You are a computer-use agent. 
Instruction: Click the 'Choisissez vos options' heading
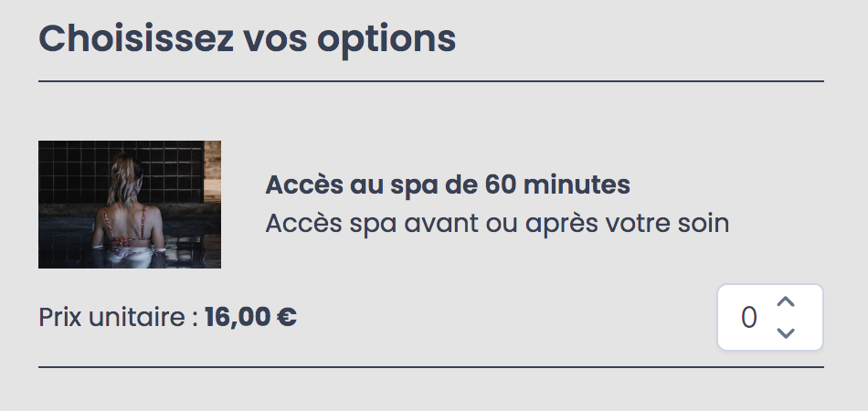point(247,39)
